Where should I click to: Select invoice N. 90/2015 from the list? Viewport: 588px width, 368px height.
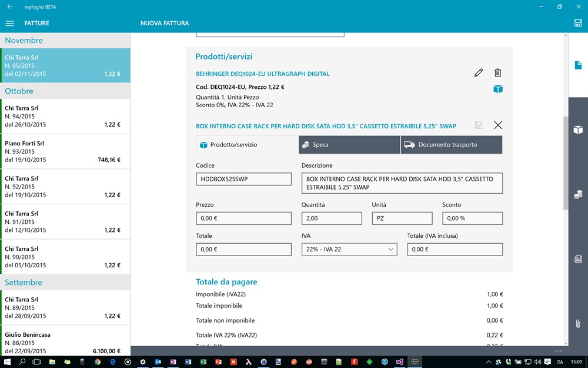[x=65, y=257]
